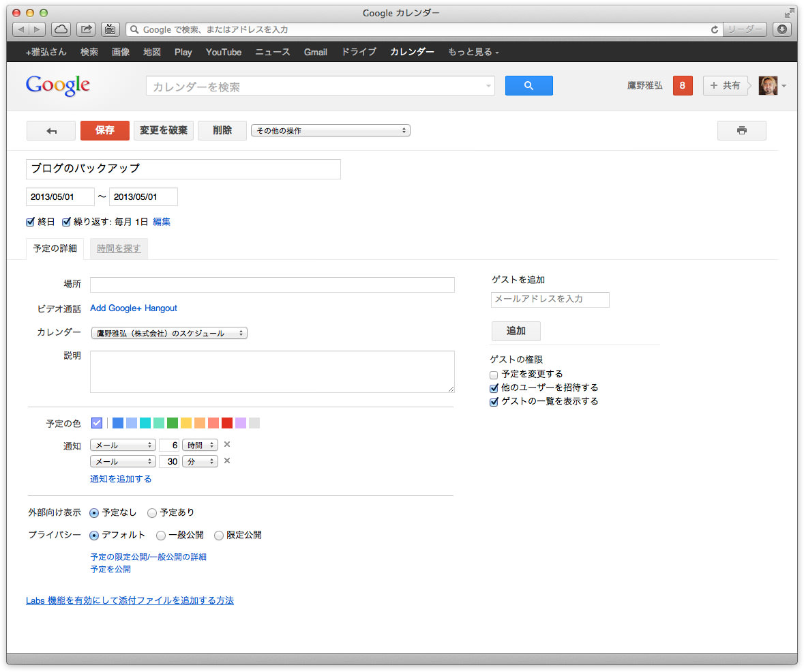Select the デフォルト privacy option
The image size is (804, 672).
click(94, 536)
